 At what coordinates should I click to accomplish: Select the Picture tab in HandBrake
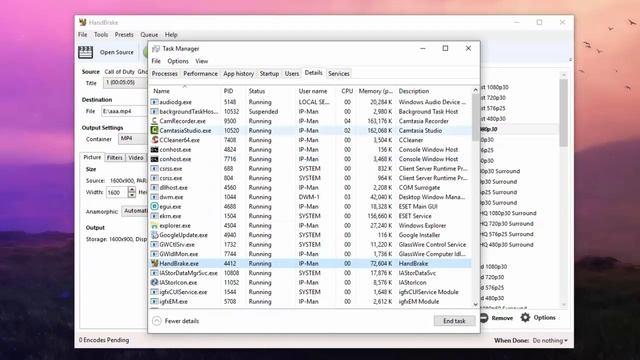(92, 157)
